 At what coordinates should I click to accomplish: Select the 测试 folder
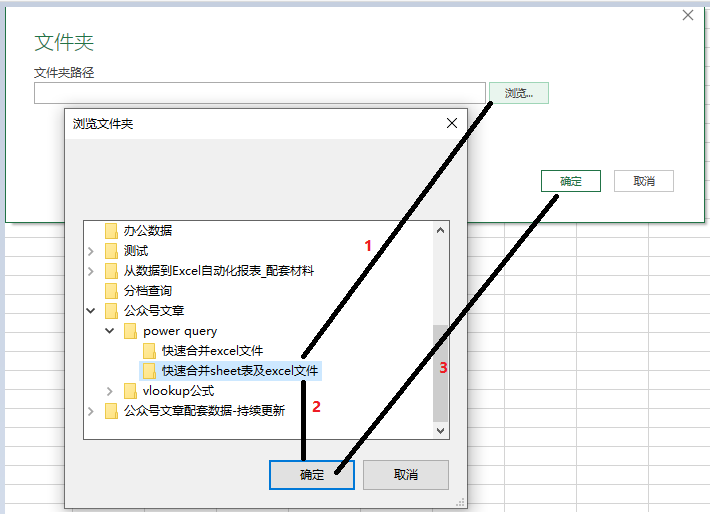136,250
